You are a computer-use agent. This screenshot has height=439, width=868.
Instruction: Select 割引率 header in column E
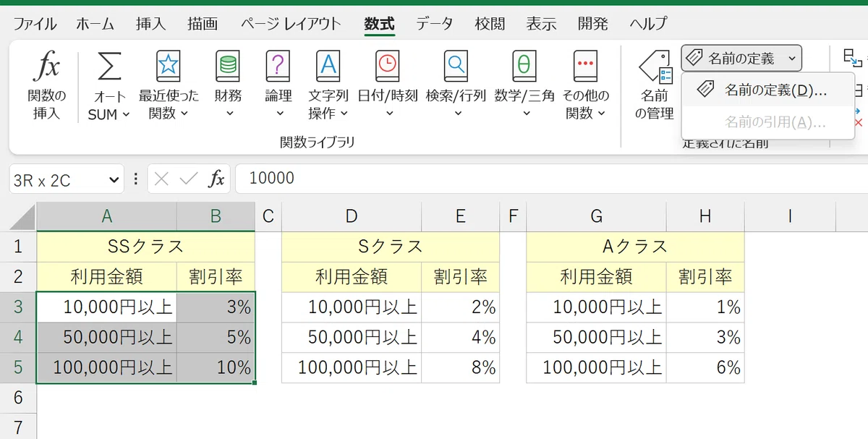tap(461, 276)
